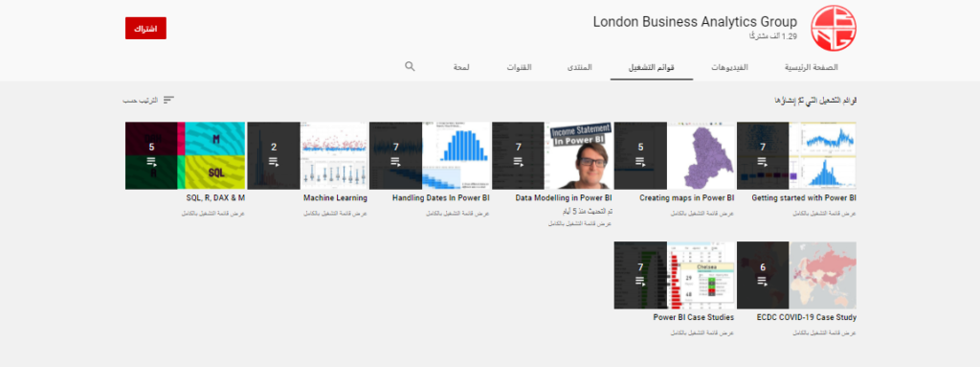This screenshot has width=980, height=367.
Task: Click playlist icon on Machine Learning
Action: tap(274, 162)
